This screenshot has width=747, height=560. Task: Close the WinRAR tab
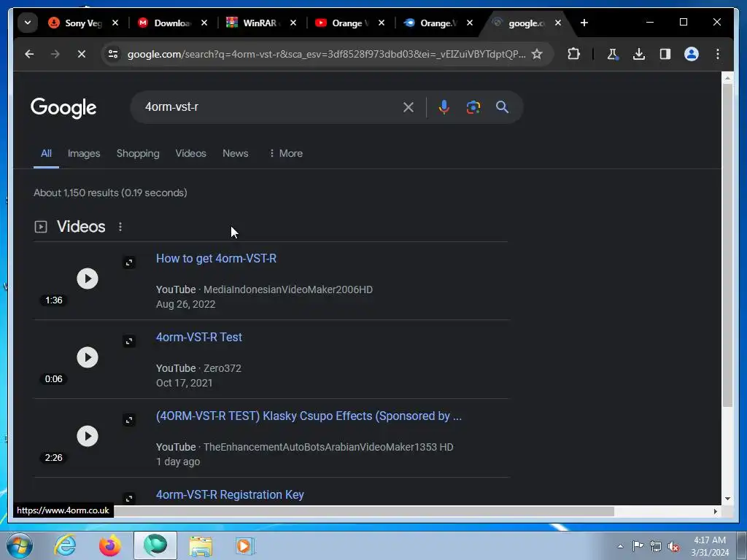pos(293,23)
